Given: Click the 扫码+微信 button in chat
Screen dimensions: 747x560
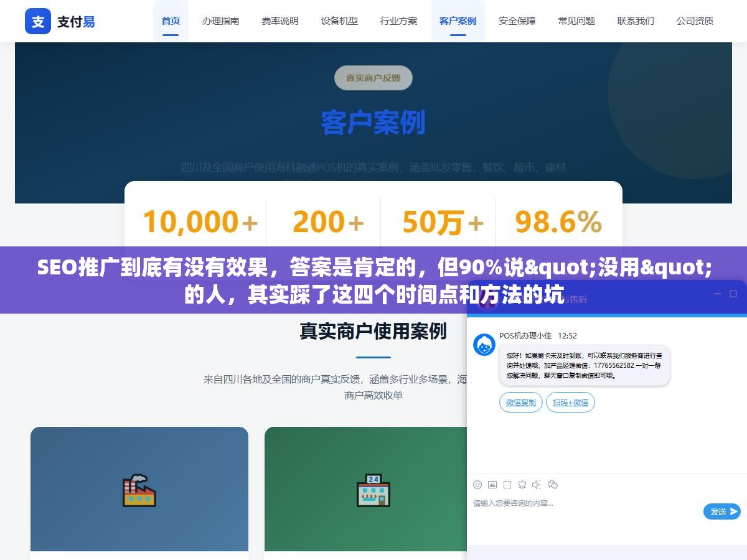Looking at the screenshot, I should pyautogui.click(x=570, y=403).
